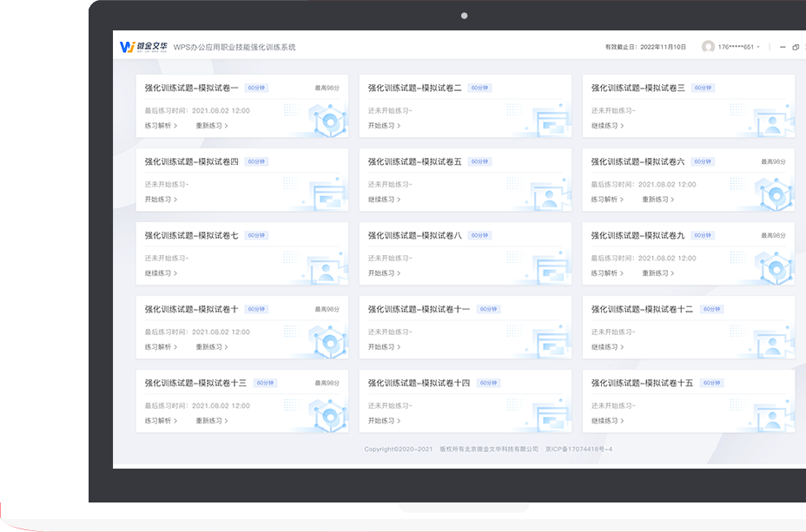Click hexagon illustration on 模拟试卷六 card
The height and width of the screenshot is (532, 806).
pos(772,194)
